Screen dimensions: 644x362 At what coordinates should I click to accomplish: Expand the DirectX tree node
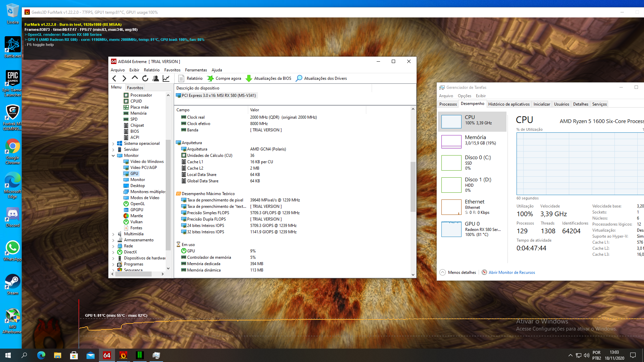113,252
